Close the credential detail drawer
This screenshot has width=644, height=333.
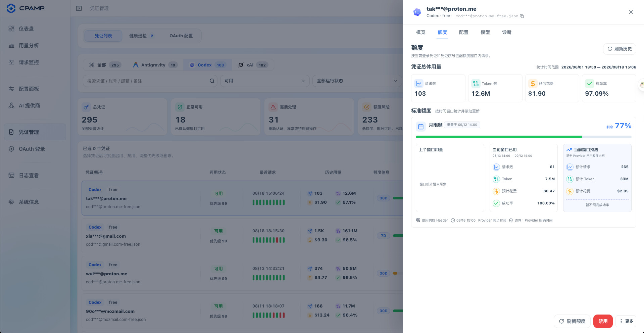pyautogui.click(x=631, y=12)
